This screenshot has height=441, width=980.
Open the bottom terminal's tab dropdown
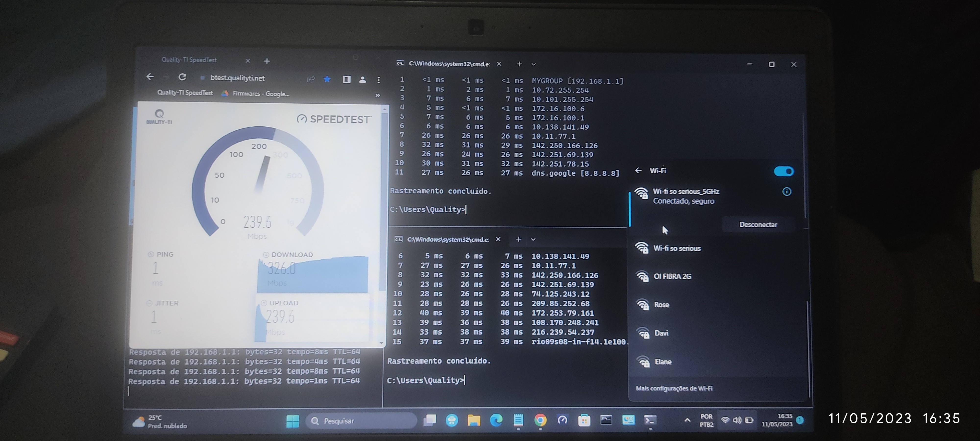(x=533, y=239)
